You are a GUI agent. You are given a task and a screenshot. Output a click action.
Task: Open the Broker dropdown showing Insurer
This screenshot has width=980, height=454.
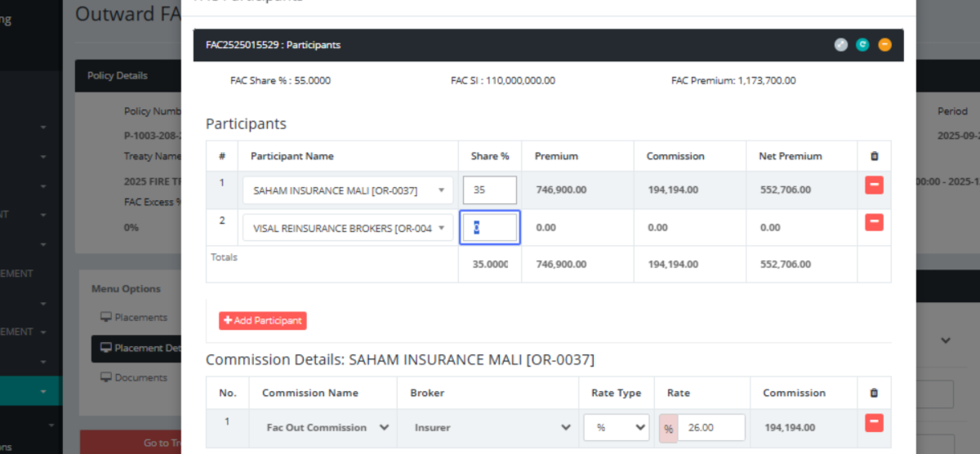pos(488,427)
